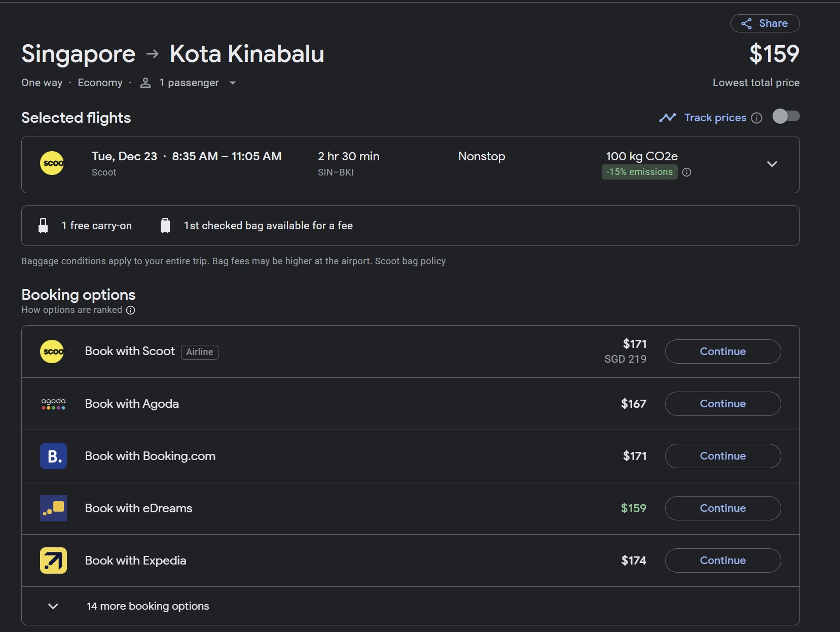
Task: Click the Track prices label
Action: coord(715,118)
